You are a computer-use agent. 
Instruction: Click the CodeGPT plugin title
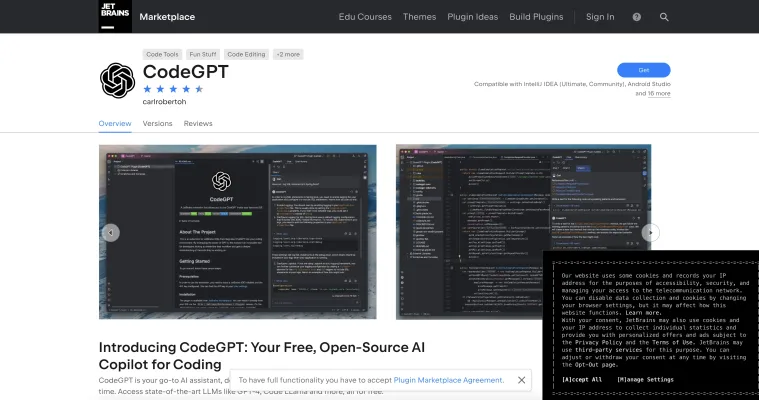coord(185,72)
